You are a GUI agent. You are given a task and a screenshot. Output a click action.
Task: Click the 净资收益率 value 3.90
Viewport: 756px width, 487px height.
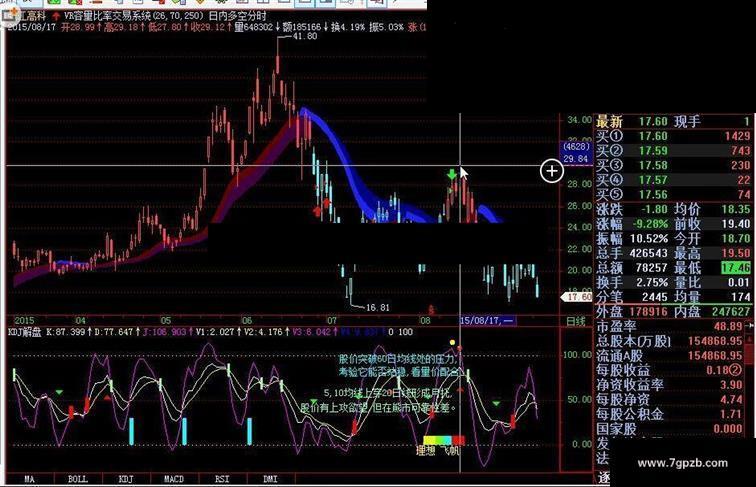(x=731, y=385)
